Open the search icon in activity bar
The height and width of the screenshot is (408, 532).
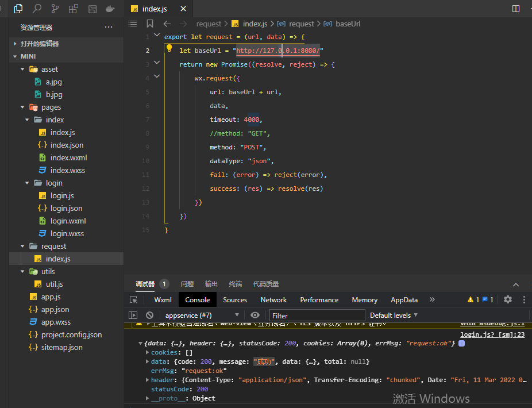(x=37, y=9)
